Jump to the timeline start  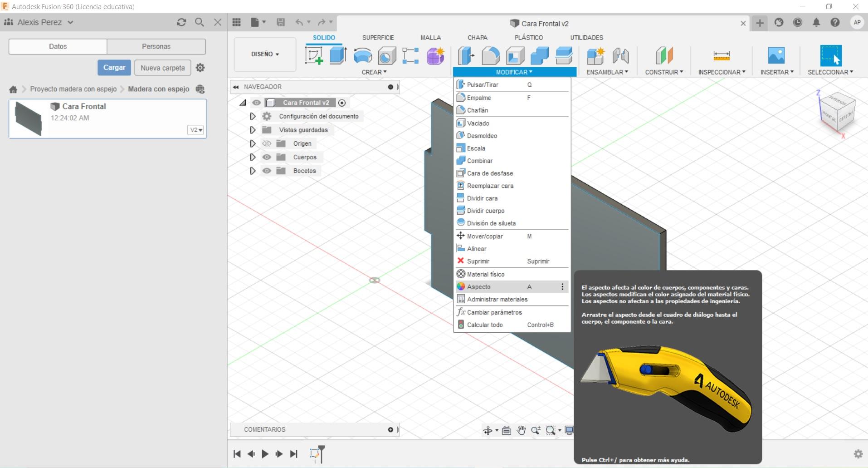pyautogui.click(x=237, y=454)
